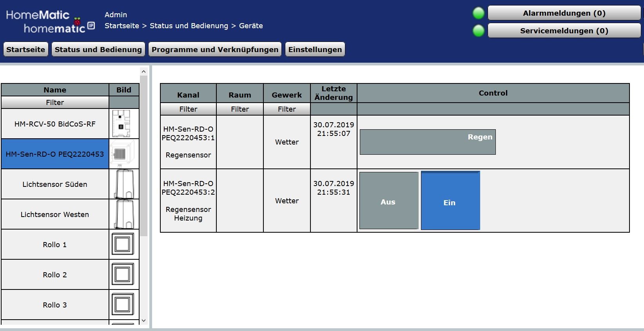This screenshot has height=331, width=644.
Task: Click the device list scroll up arrow
Action: [x=143, y=71]
